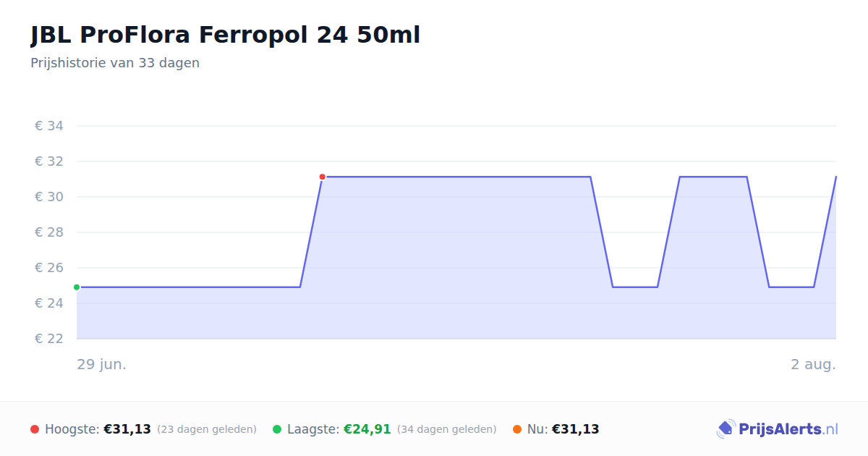Click the green dot beside Laagste
Image resolution: width=868 pixels, height=456 pixels.
pos(277,429)
